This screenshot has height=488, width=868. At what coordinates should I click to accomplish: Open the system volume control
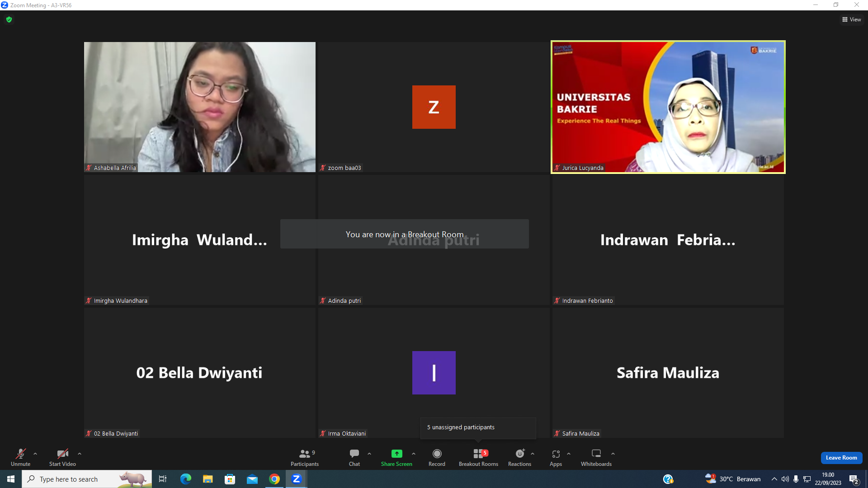point(785,479)
